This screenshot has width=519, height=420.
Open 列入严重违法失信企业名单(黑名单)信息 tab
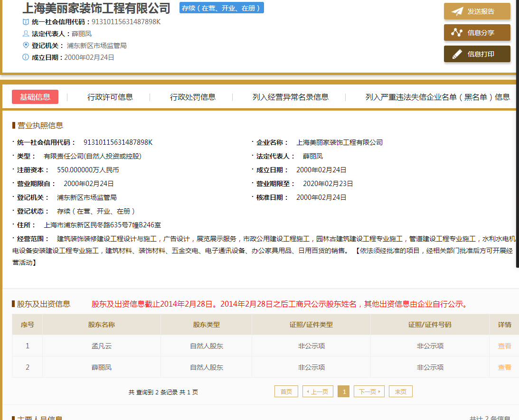(437, 97)
